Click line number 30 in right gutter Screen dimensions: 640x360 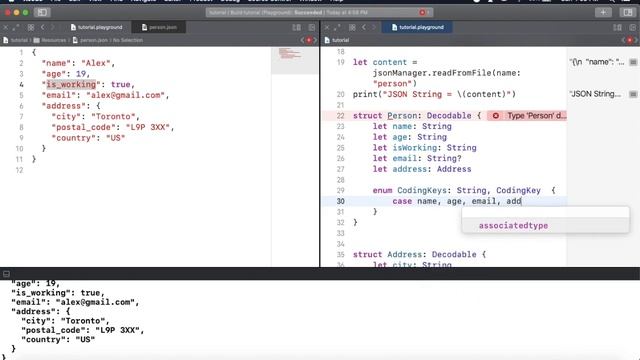340,201
